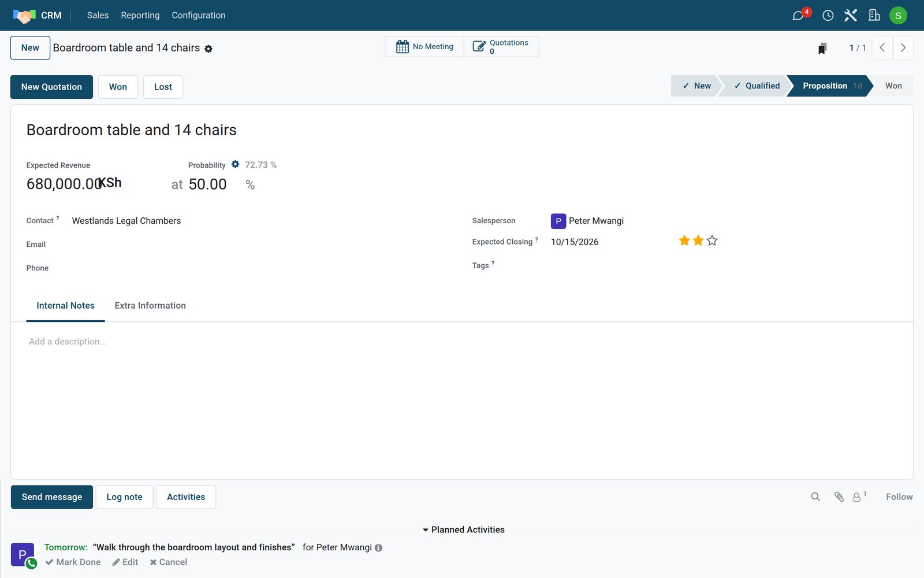
Task: Click the New Quotation button
Action: pyautogui.click(x=51, y=87)
